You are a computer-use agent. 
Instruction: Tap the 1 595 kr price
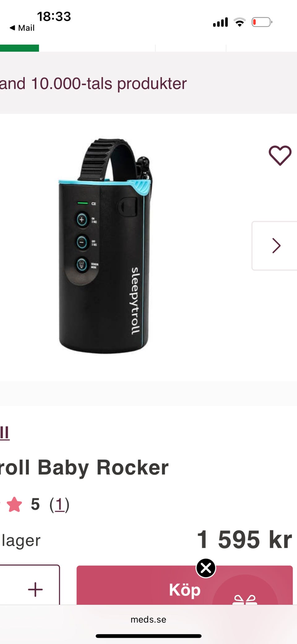coord(244,540)
